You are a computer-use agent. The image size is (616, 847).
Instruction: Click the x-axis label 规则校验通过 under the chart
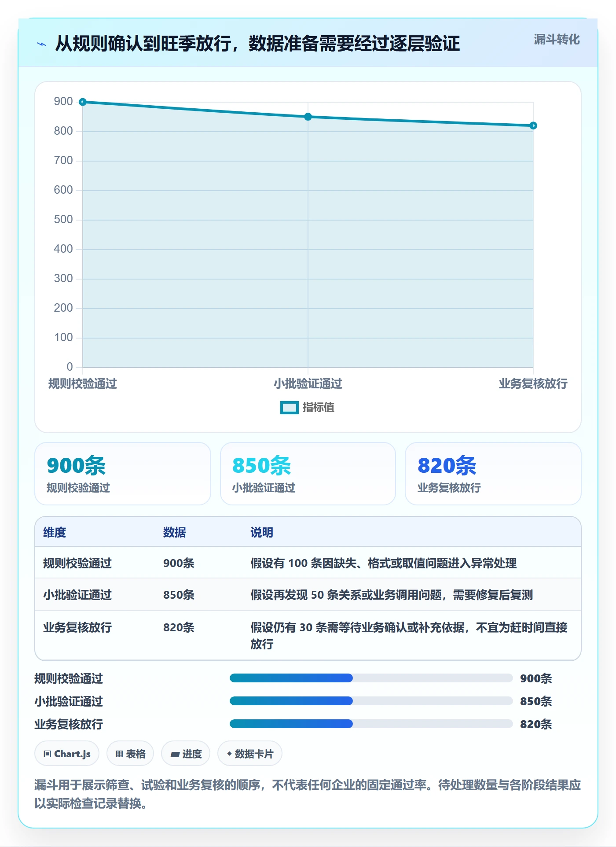(83, 384)
